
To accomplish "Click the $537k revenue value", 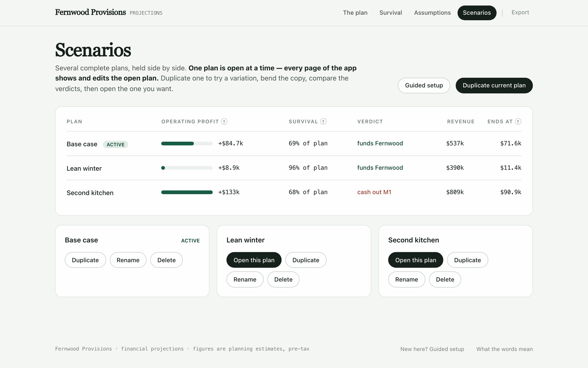I will tap(455, 143).
